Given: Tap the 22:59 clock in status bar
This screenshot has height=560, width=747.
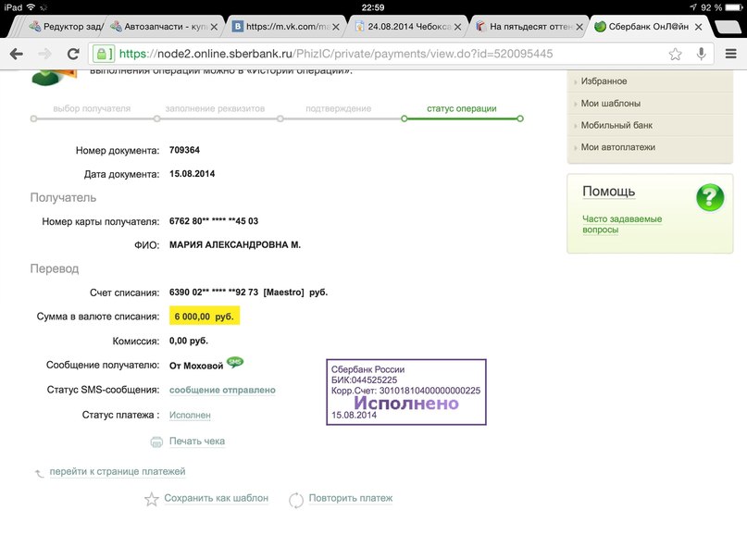Looking at the screenshot, I should [x=372, y=7].
